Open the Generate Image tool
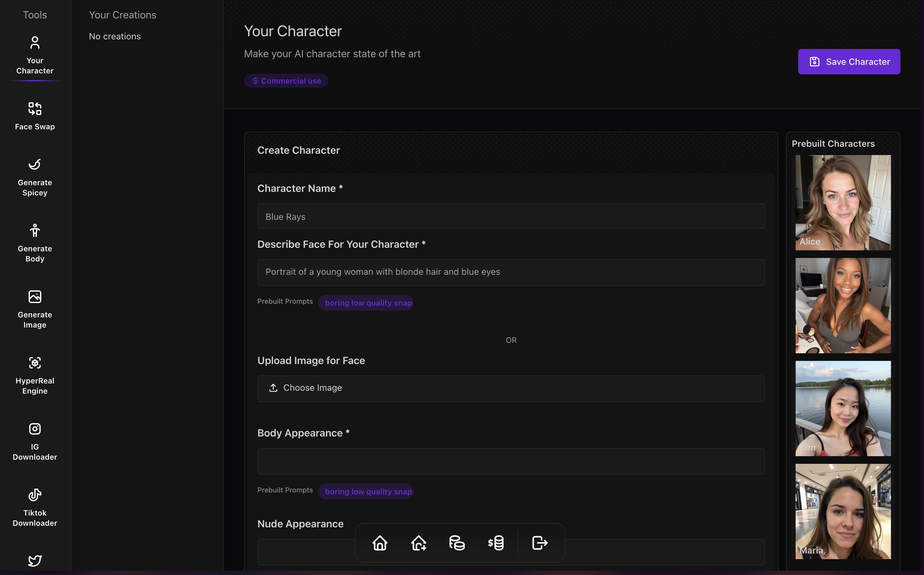Image resolution: width=924 pixels, height=575 pixels. click(35, 309)
